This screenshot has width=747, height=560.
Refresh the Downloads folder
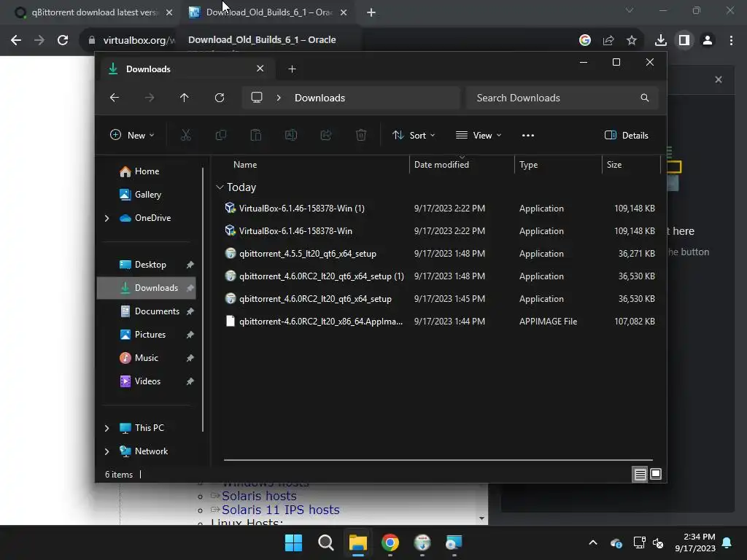tap(219, 98)
